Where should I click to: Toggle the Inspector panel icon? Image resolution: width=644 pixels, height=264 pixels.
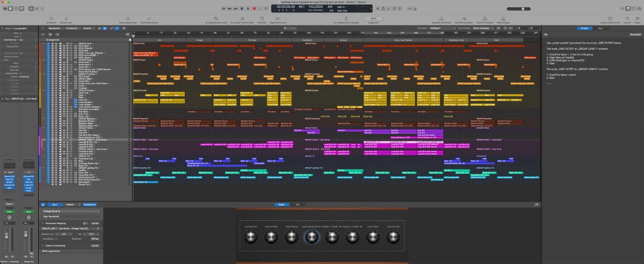[x=10, y=8]
